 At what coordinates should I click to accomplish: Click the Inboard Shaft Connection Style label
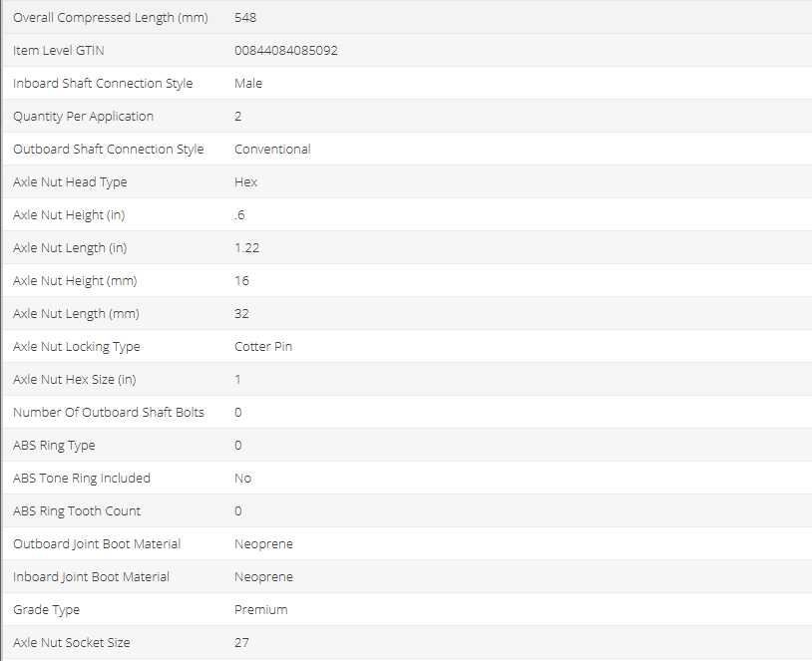coord(103,84)
